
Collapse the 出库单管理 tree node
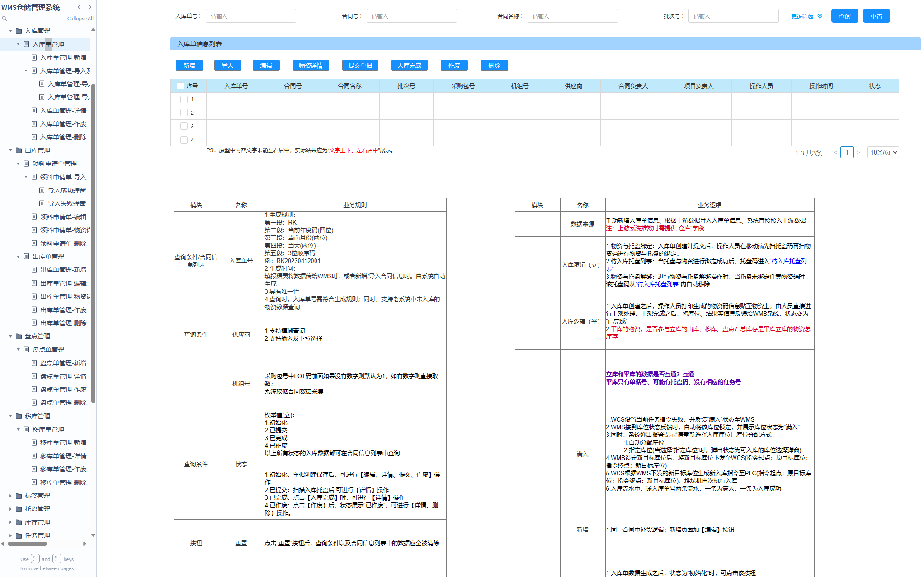click(x=19, y=257)
